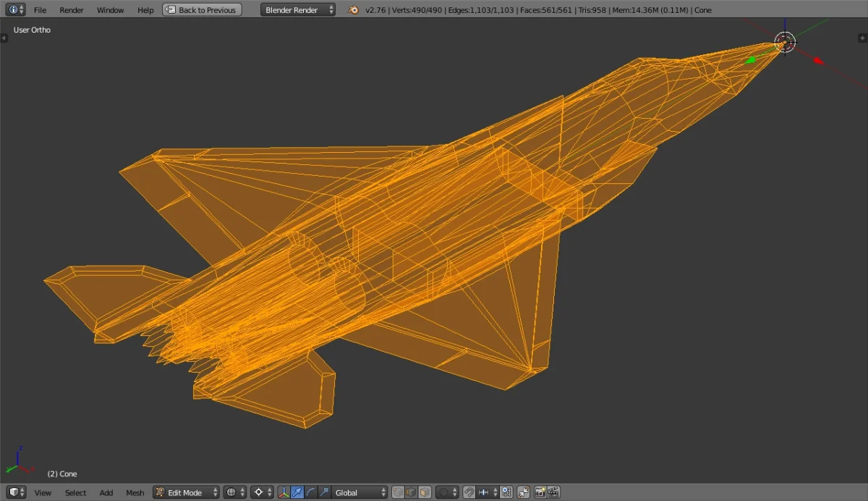Open the Global transform orientation dropdown
Viewport: 868px width, 501px height.
(360, 492)
